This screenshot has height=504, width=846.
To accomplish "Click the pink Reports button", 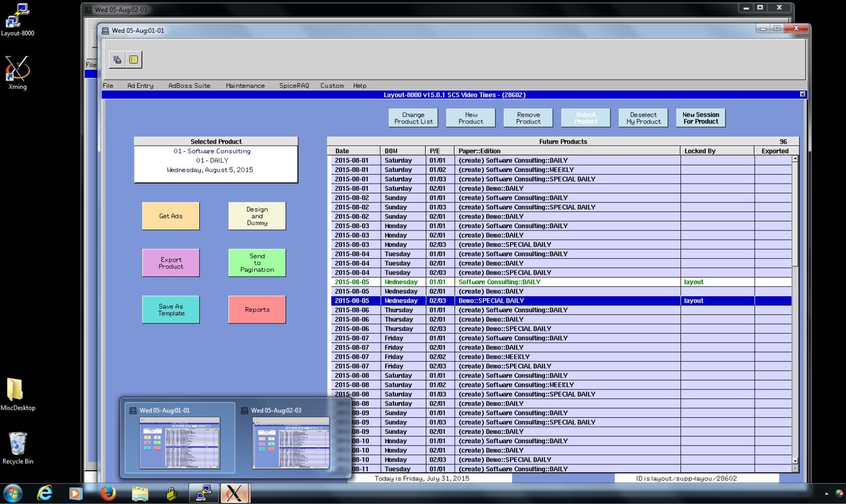I will point(257,310).
